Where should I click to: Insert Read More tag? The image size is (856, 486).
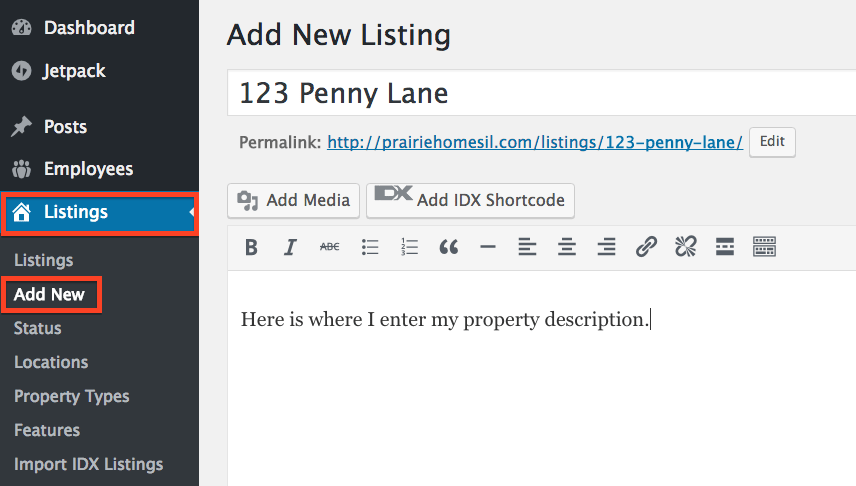click(725, 247)
